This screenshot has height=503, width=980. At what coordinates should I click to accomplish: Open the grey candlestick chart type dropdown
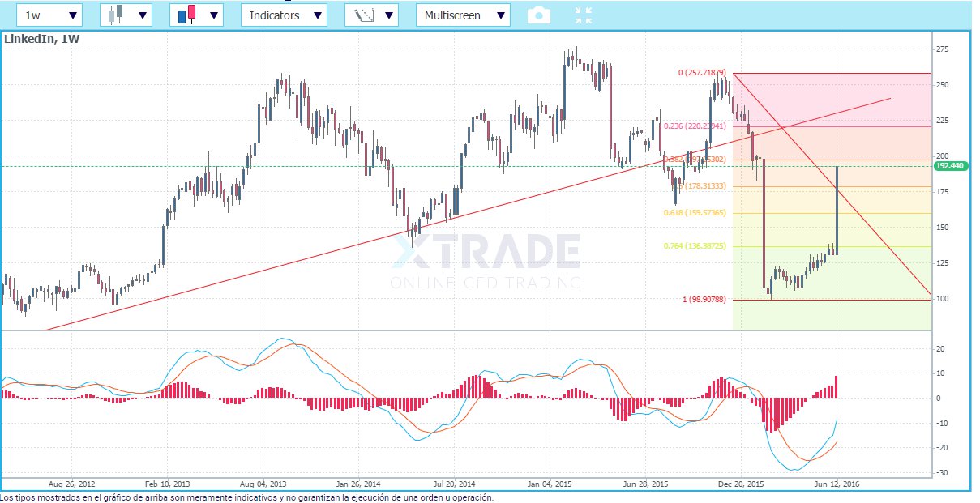[x=126, y=15]
